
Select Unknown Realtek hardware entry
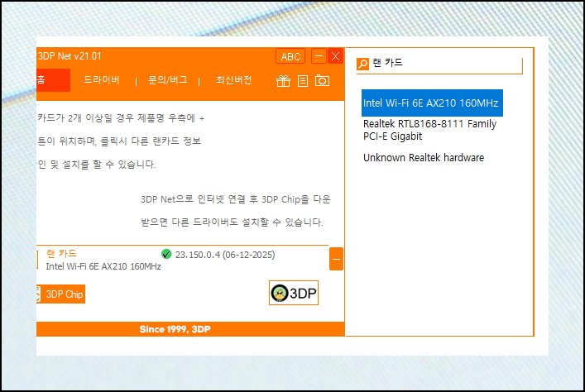pyautogui.click(x=424, y=157)
